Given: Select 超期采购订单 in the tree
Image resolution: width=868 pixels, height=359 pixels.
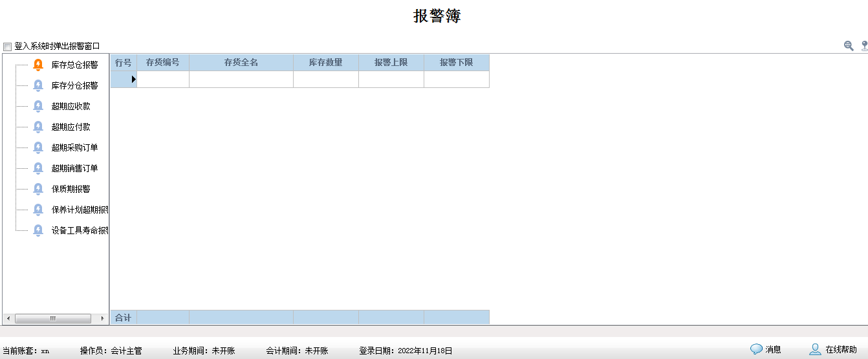Looking at the screenshot, I should point(74,147).
